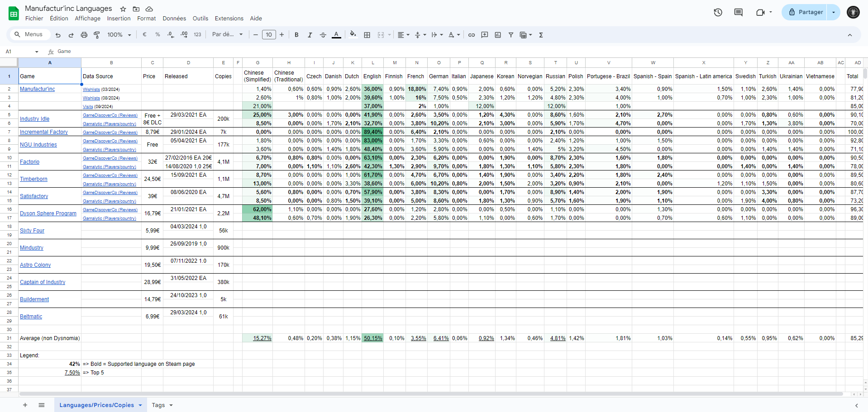The height and width of the screenshot is (412, 868).
Task: Open the 123 number formats menu
Action: tap(197, 34)
